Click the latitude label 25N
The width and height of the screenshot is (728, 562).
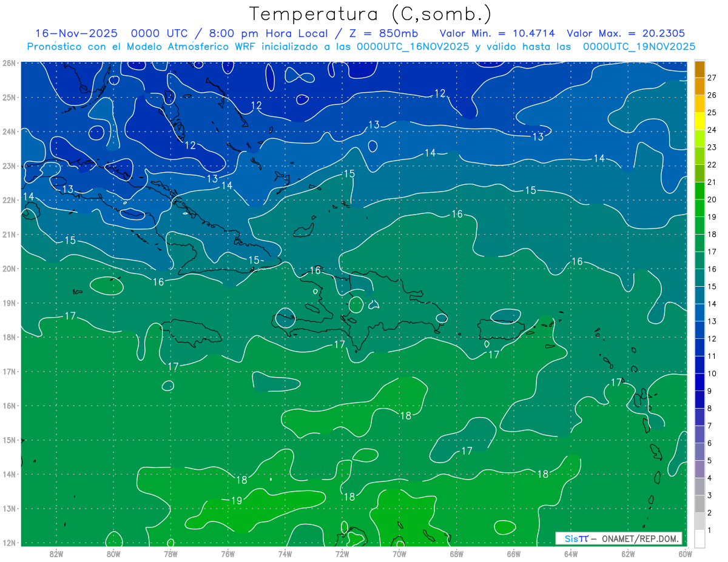pyautogui.click(x=9, y=97)
